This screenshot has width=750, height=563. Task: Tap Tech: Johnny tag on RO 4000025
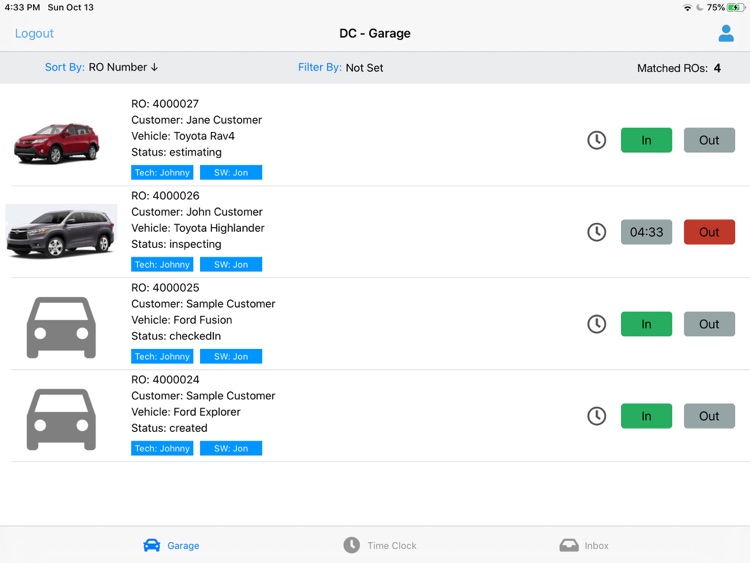tap(162, 356)
